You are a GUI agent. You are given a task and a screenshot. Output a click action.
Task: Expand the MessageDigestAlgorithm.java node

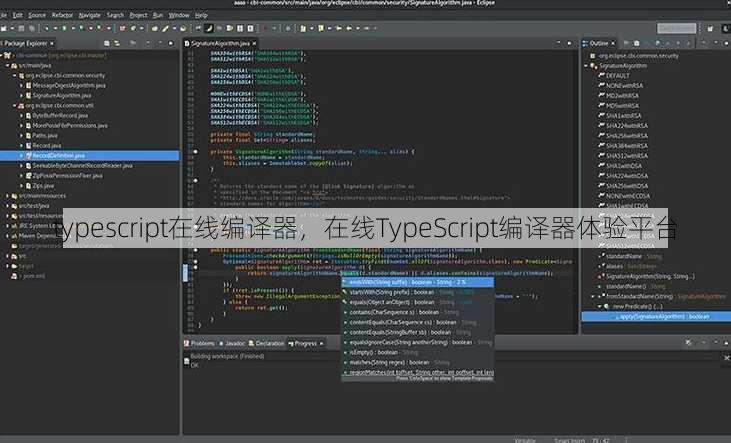point(21,85)
